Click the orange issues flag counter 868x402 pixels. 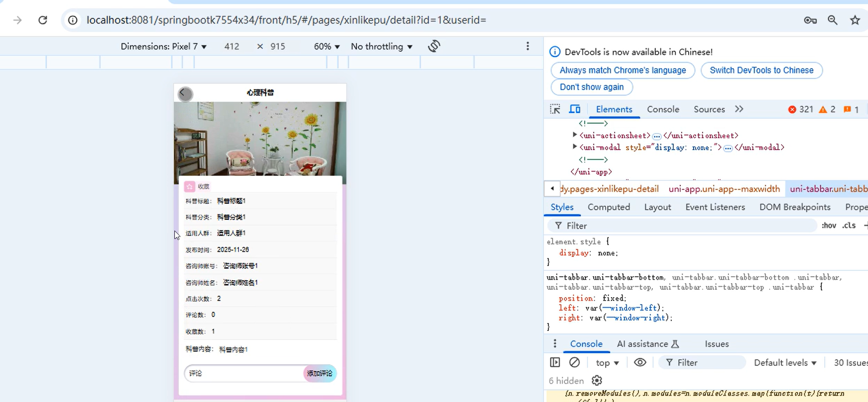click(x=851, y=109)
